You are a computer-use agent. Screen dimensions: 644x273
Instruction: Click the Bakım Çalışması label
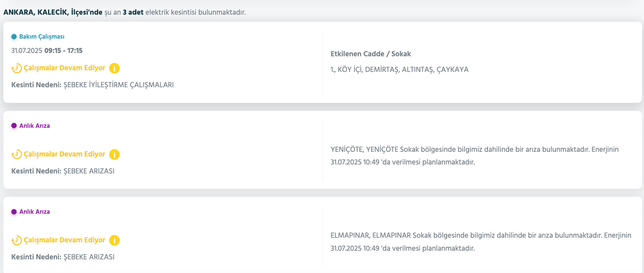(x=42, y=37)
